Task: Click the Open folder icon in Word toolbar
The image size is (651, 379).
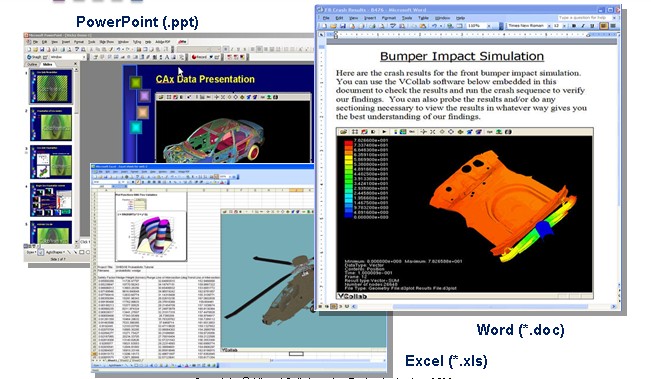Action: pyautogui.click(x=333, y=26)
